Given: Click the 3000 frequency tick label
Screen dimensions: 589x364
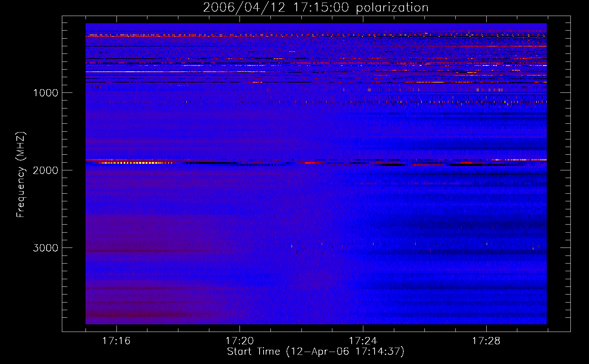Looking at the screenshot, I should [x=46, y=248].
